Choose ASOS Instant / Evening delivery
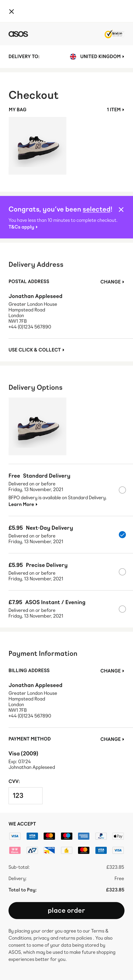Screen dimensions: 133x980 point(122,609)
